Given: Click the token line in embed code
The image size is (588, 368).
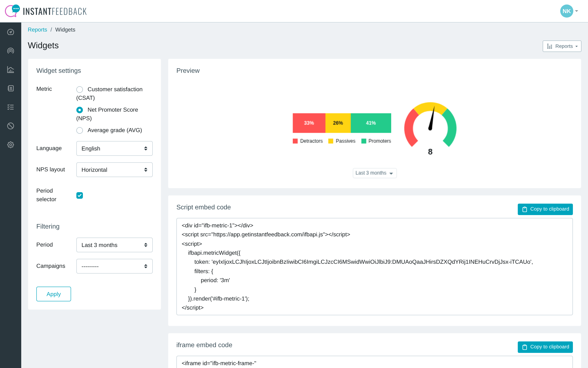Looking at the screenshot, I should click(x=363, y=262).
